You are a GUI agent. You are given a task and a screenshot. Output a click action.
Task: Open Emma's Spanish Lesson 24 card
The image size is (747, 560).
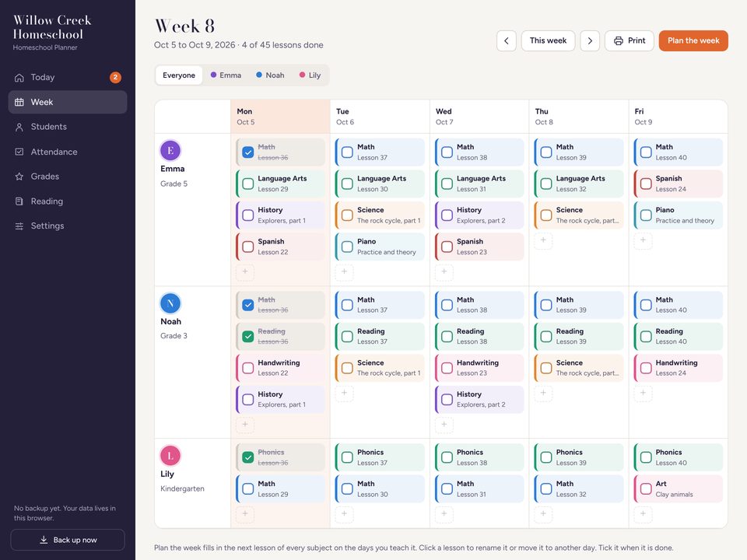point(679,184)
